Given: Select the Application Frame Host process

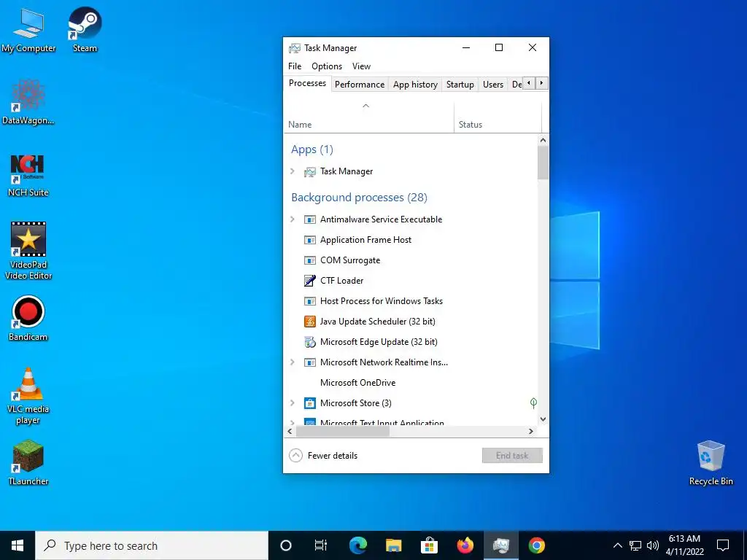Looking at the screenshot, I should point(411,239).
